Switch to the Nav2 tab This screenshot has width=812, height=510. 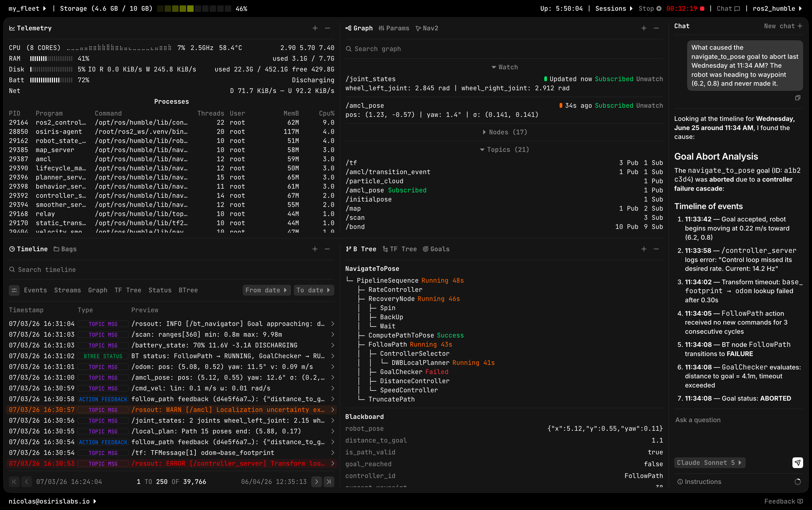click(x=427, y=28)
